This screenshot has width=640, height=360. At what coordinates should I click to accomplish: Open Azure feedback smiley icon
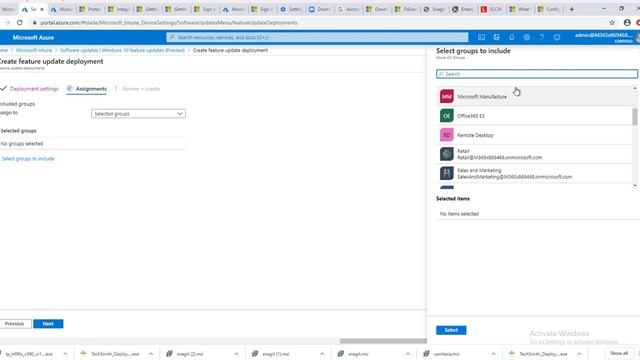(x=557, y=37)
